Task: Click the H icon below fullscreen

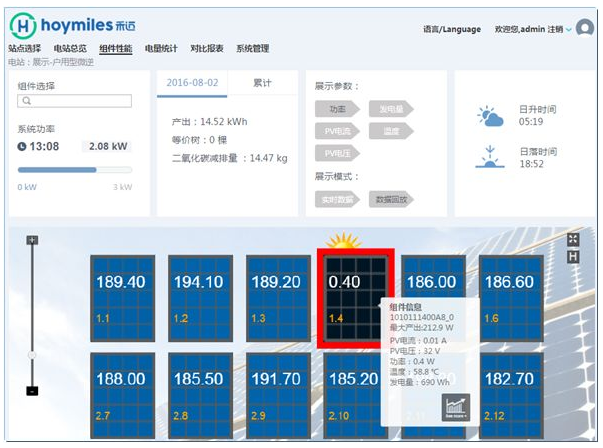Action: click(x=573, y=257)
